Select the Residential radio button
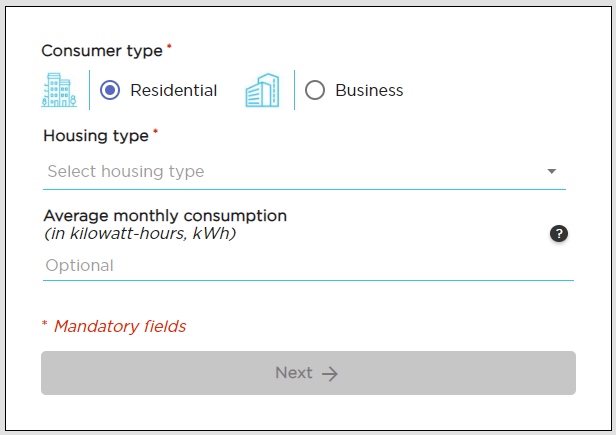616x435 pixels. click(x=111, y=90)
